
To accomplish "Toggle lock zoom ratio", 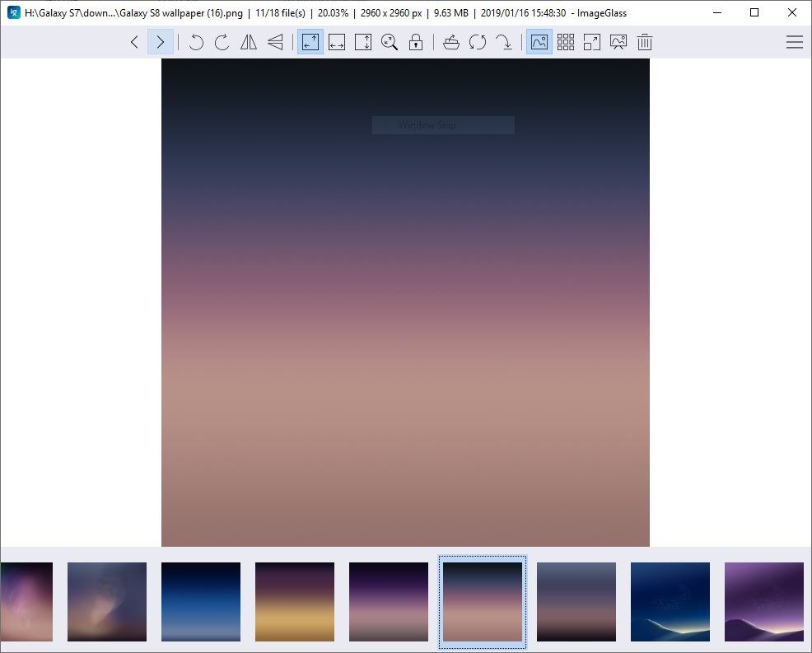I will 416,42.
